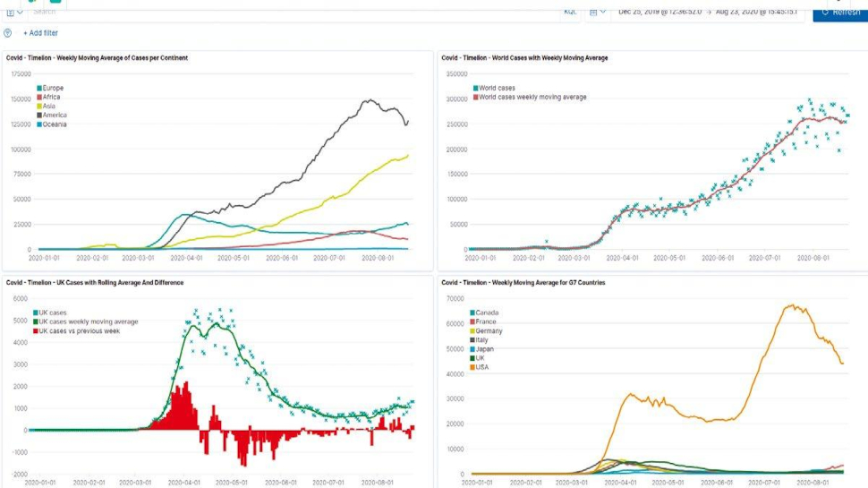Image resolution: width=868 pixels, height=488 pixels.
Task: Toggle the Europe series in legend
Action: click(x=50, y=88)
